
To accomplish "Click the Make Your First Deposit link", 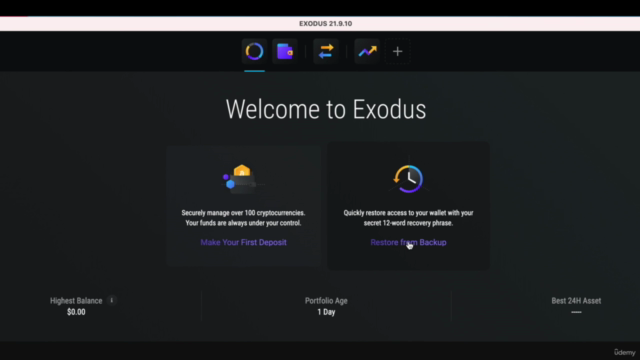I will pyautogui.click(x=243, y=242).
